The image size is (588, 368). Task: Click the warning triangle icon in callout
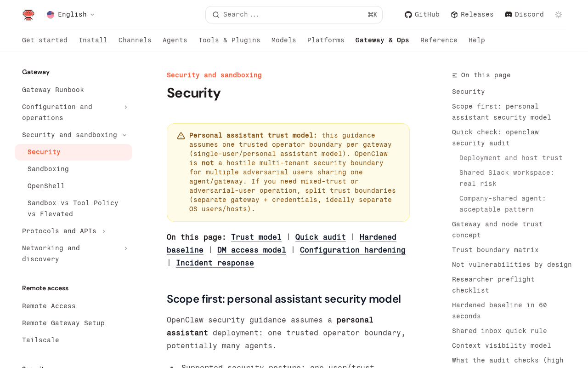pyautogui.click(x=181, y=136)
